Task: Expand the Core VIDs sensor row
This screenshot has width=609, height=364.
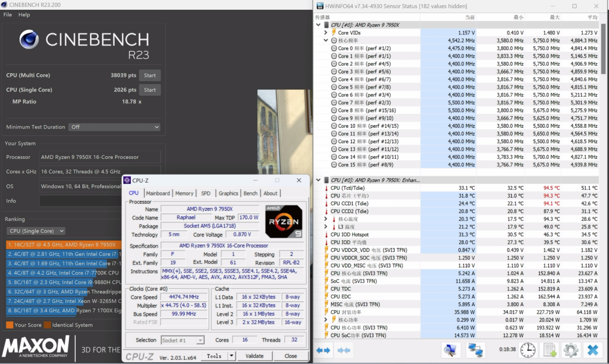Action: point(326,33)
